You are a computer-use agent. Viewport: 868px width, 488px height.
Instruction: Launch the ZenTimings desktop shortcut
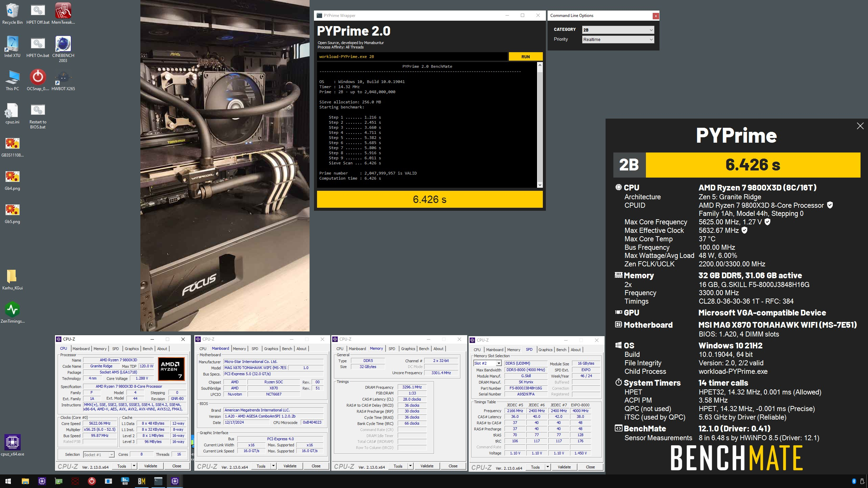12,312
